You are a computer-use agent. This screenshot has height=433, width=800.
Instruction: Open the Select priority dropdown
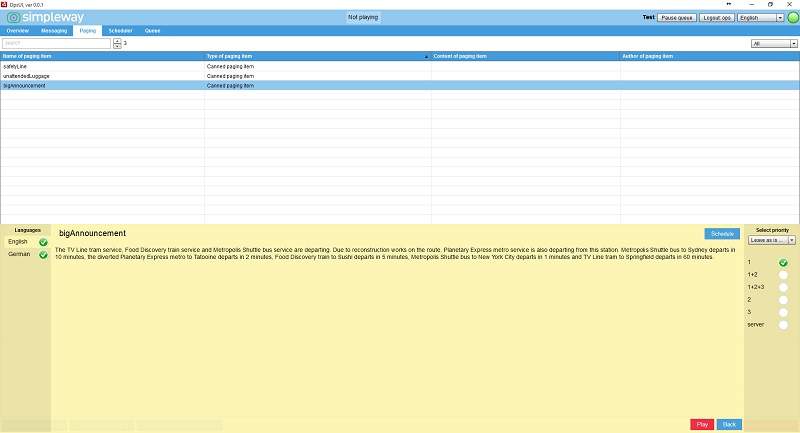771,240
